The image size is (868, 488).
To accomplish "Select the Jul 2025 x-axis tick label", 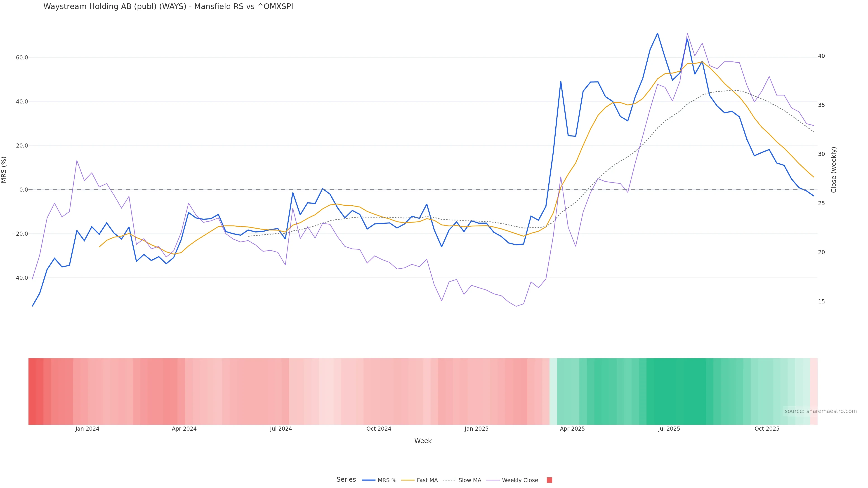I will pyautogui.click(x=669, y=429).
